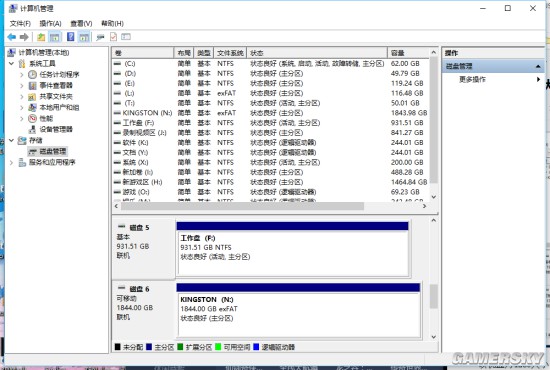Screen dimensions: 550x370
Task: Open the View (查看) menu
Action: (x=81, y=23)
